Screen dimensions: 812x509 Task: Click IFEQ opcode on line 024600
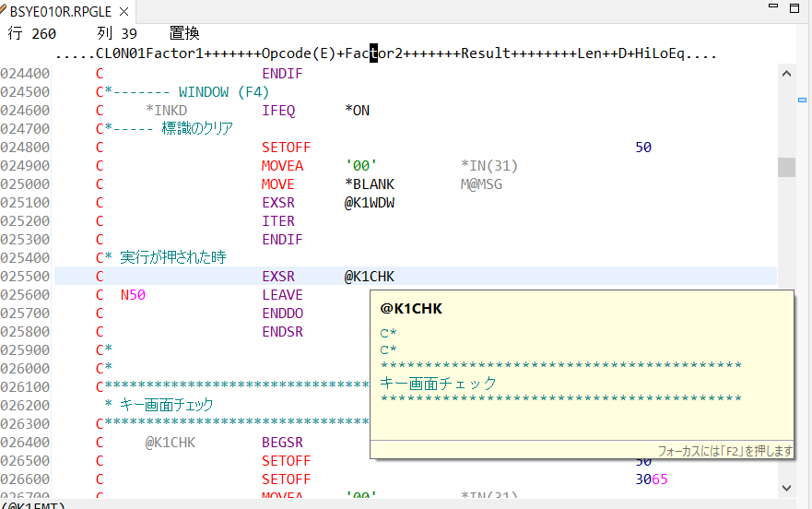[x=278, y=111]
